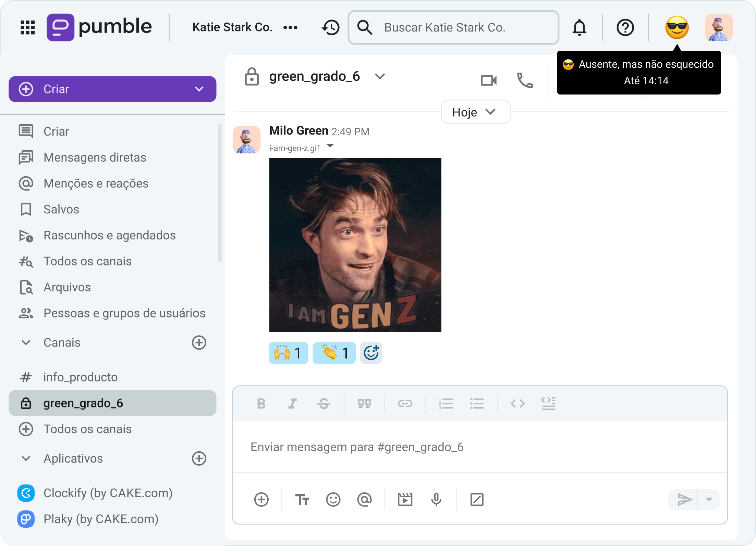Insert a link
The height and width of the screenshot is (552, 756).
pyautogui.click(x=405, y=404)
